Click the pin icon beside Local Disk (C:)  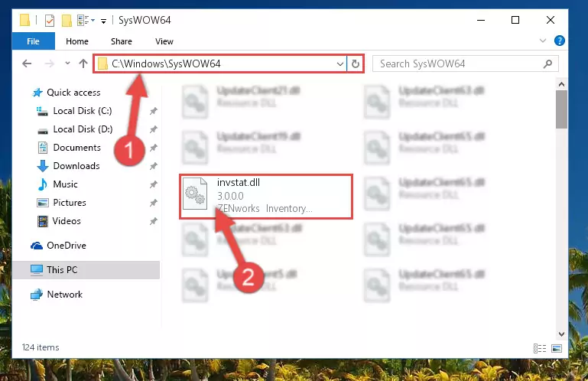click(x=153, y=111)
